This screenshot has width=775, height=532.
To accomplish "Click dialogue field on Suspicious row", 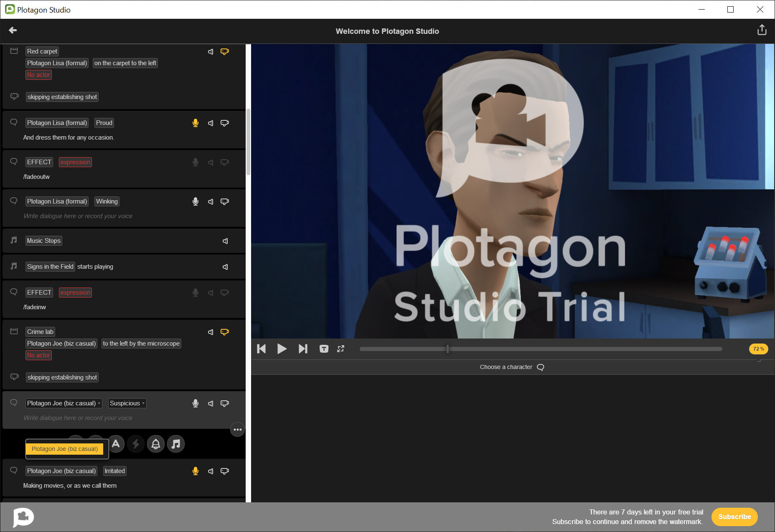I will pyautogui.click(x=78, y=418).
